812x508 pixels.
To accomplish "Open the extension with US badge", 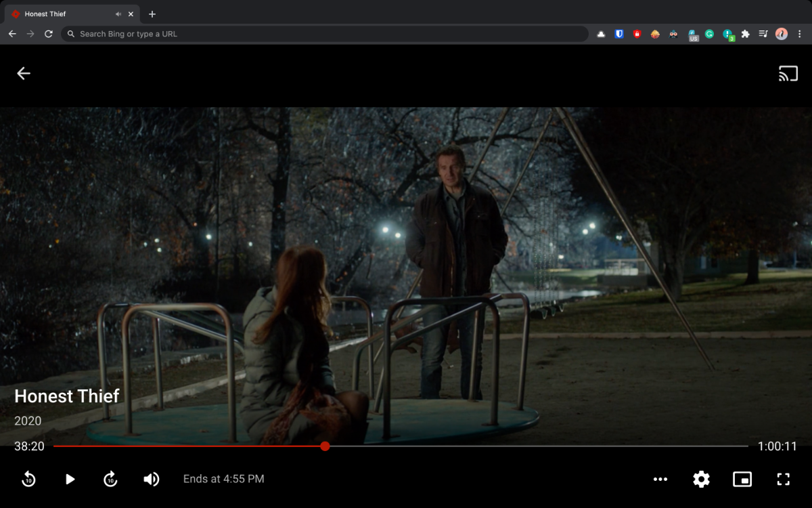I will click(x=692, y=35).
